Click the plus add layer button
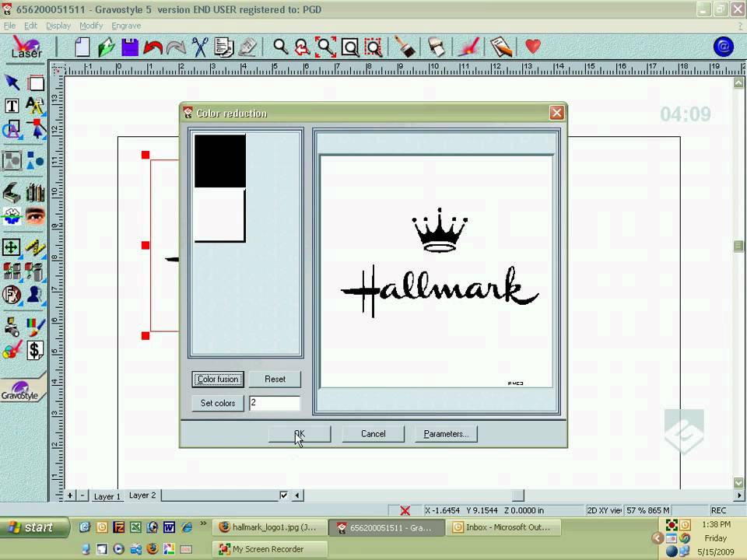747x560 pixels. (x=70, y=495)
